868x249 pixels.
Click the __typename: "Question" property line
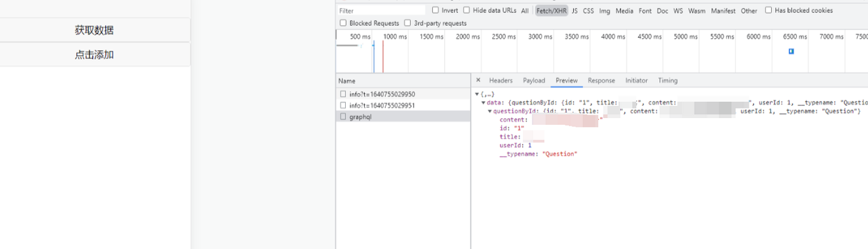pos(538,154)
